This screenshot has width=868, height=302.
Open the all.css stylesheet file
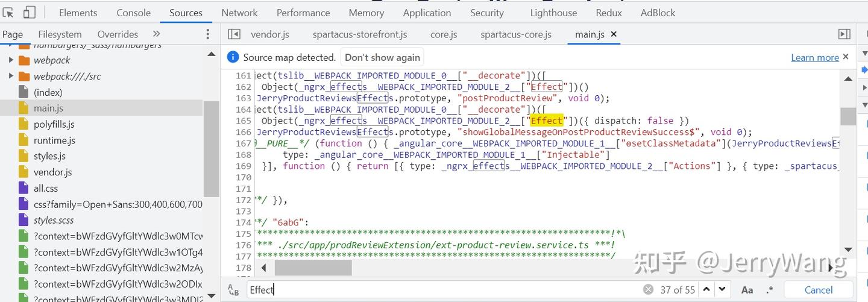46,188
